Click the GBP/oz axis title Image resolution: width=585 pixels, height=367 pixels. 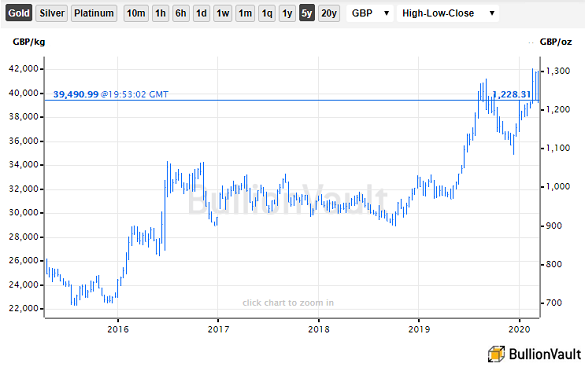point(556,42)
